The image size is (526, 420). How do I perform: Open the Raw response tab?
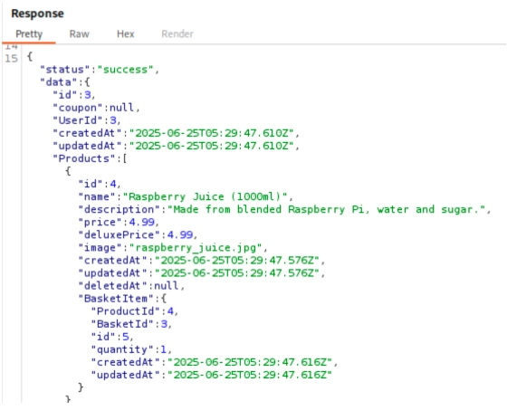(x=79, y=33)
